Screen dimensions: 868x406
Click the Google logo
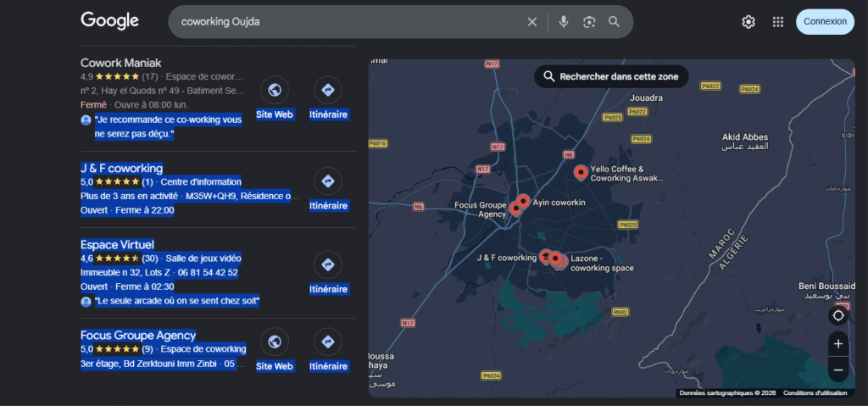[109, 21]
